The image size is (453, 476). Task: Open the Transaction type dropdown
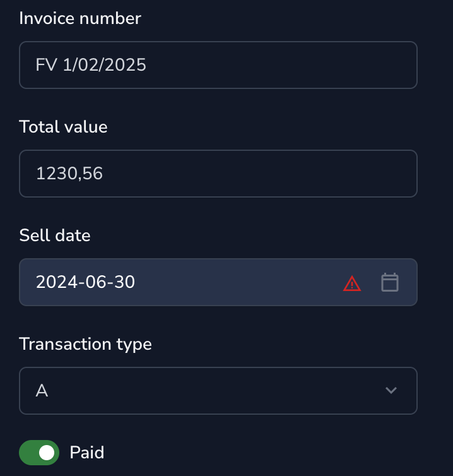click(x=218, y=391)
